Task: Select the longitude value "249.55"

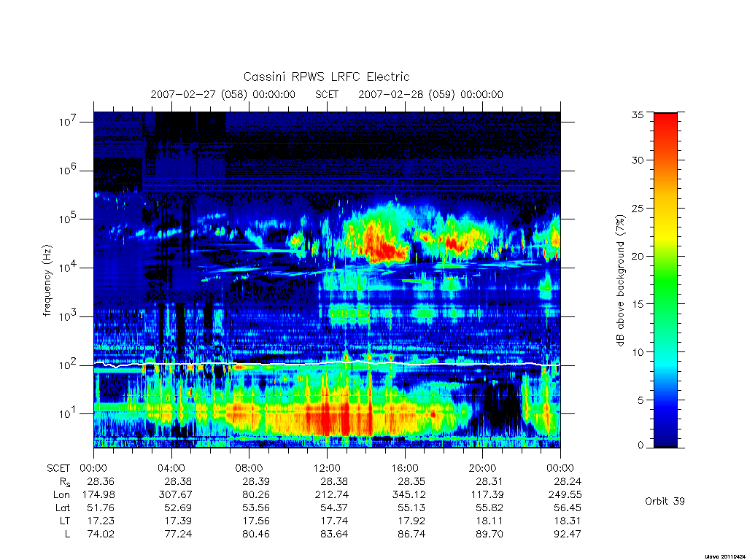Action: pos(565,495)
